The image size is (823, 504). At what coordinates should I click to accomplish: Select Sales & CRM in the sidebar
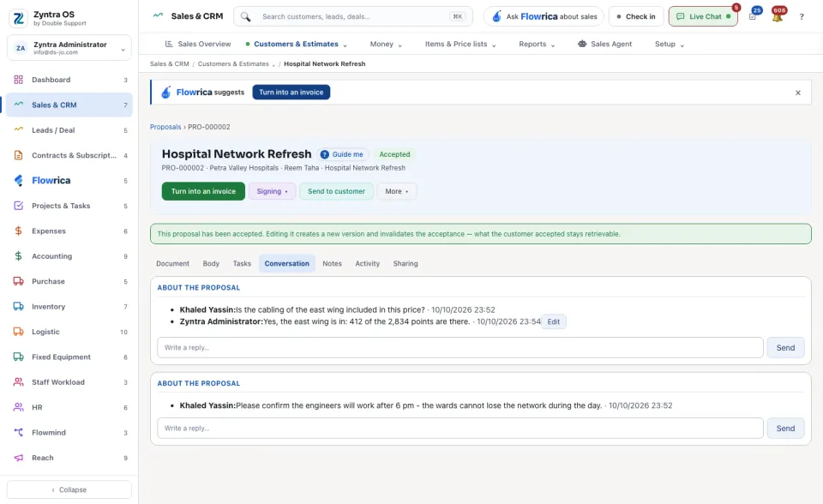point(69,105)
